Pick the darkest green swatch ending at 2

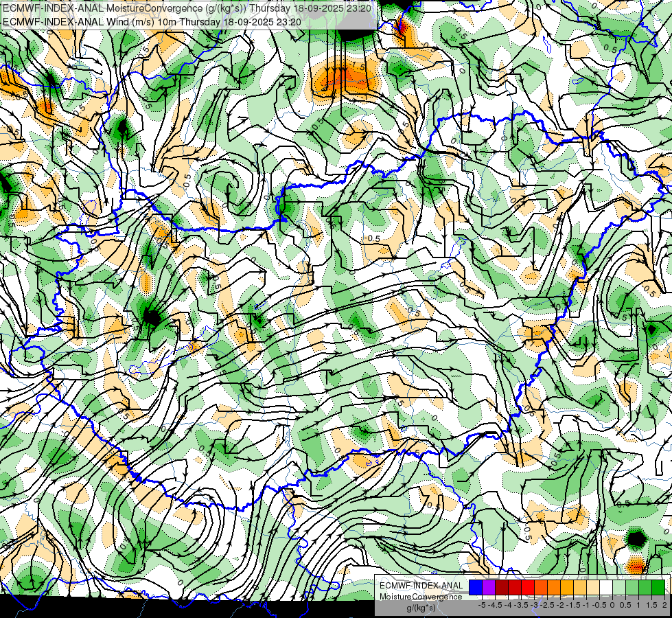pos(658,588)
